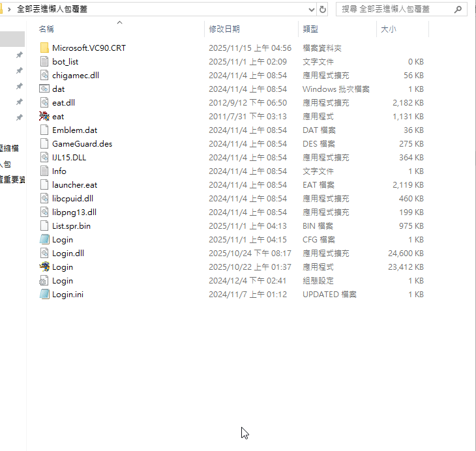Click the EAT 檔案 type cell
Viewport: 476px width, 451px height.
318,184
